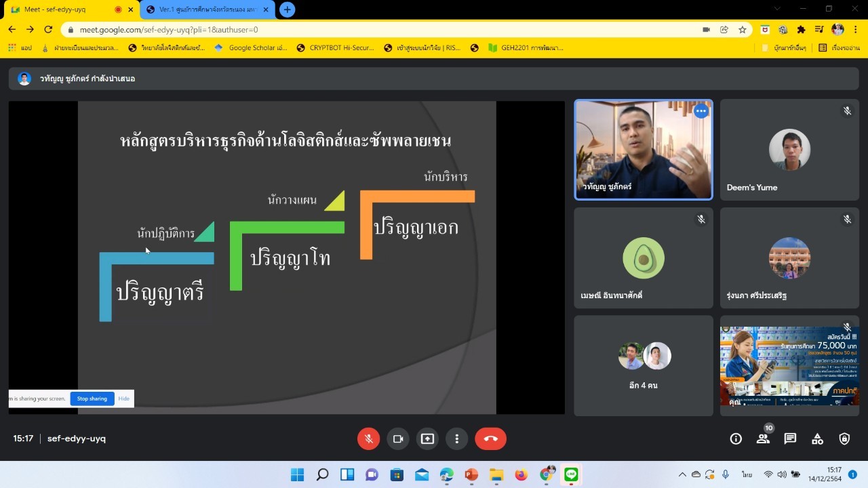This screenshot has height=488, width=868.
Task: Open options on the presenter's video tile
Action: [x=701, y=111]
